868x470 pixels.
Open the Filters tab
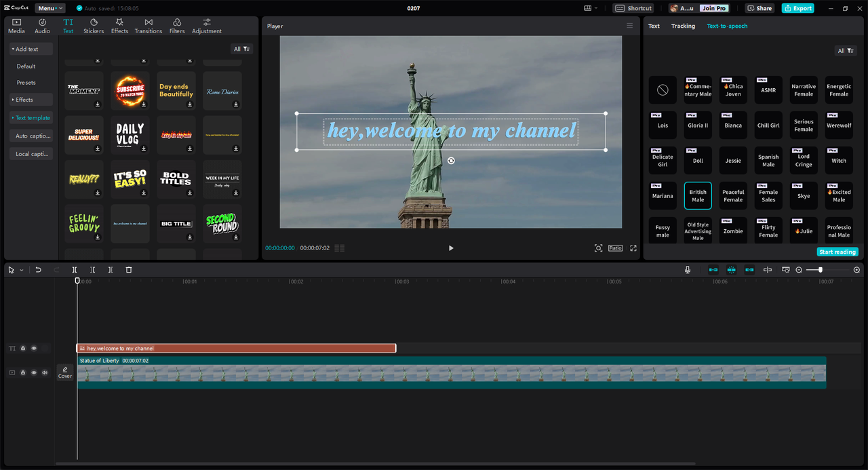coord(177,26)
